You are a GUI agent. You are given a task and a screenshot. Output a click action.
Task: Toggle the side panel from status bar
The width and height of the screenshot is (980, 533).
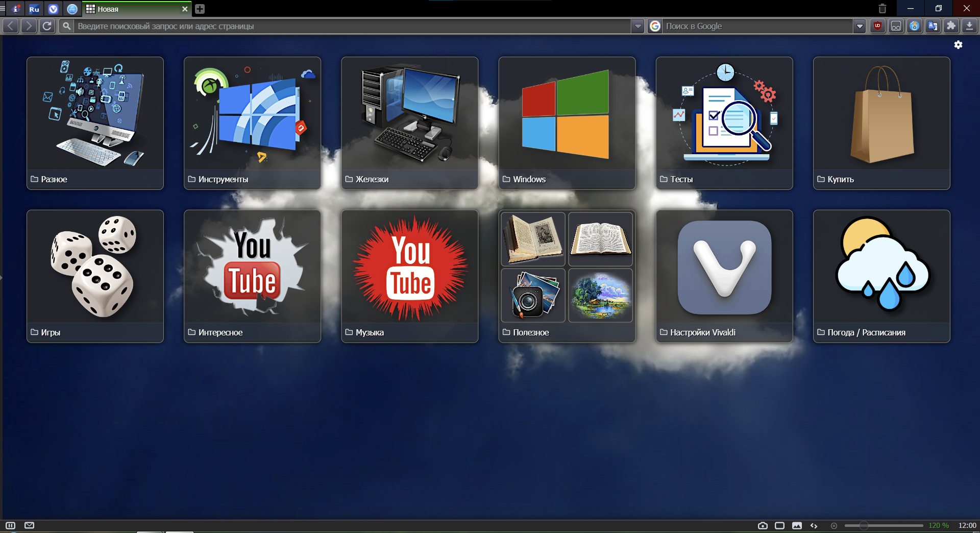point(10,525)
